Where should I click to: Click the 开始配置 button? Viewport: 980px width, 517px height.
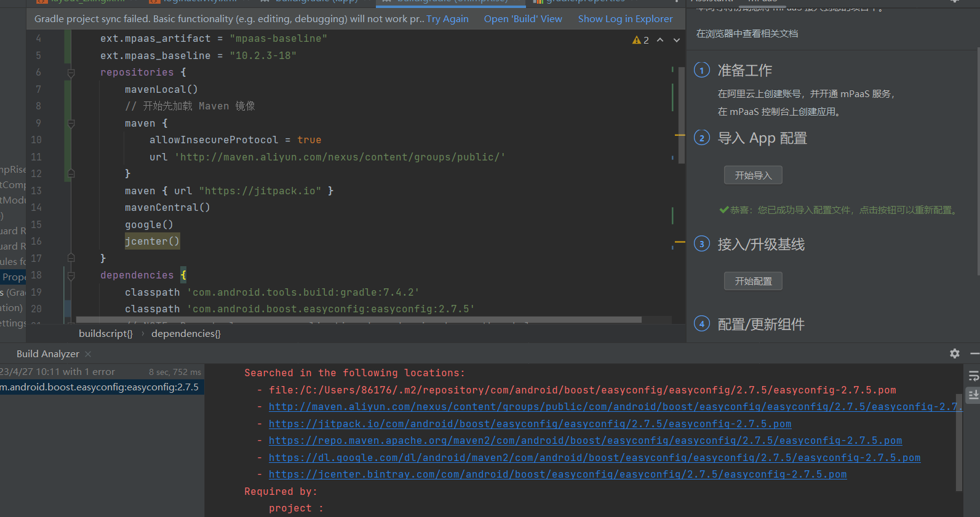pyautogui.click(x=753, y=281)
